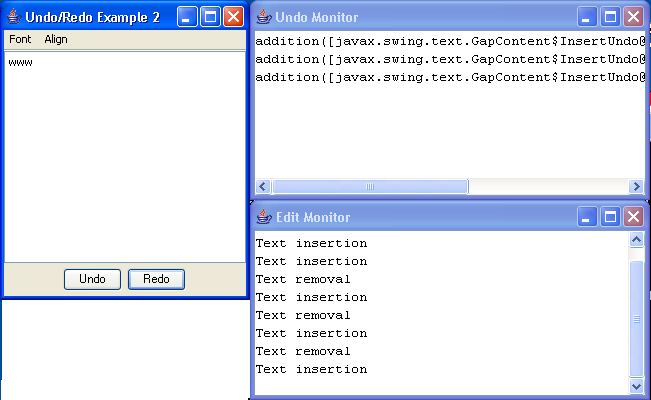Click the horizontal scrollbar thumb in Undo Monitor
The height and width of the screenshot is (400, 651).
[x=370, y=187]
